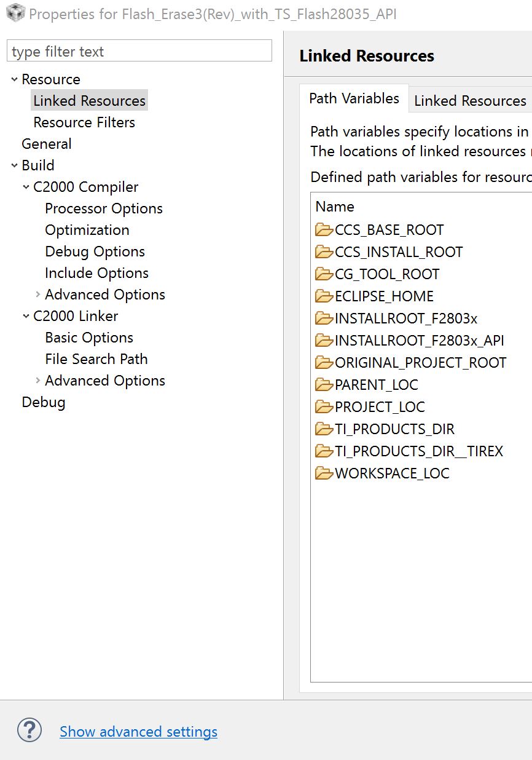Image resolution: width=532 pixels, height=760 pixels.
Task: Collapse the C2000 Compiler node
Action: tap(26, 187)
